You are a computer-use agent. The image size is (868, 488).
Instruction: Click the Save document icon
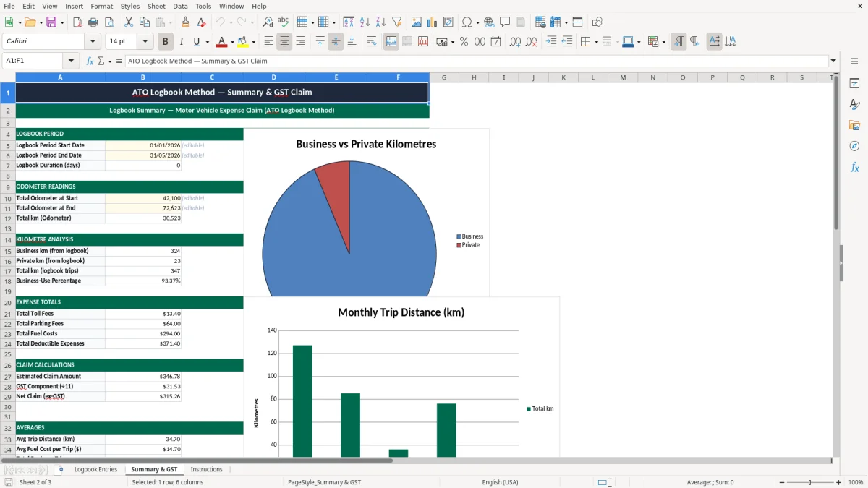[51, 22]
